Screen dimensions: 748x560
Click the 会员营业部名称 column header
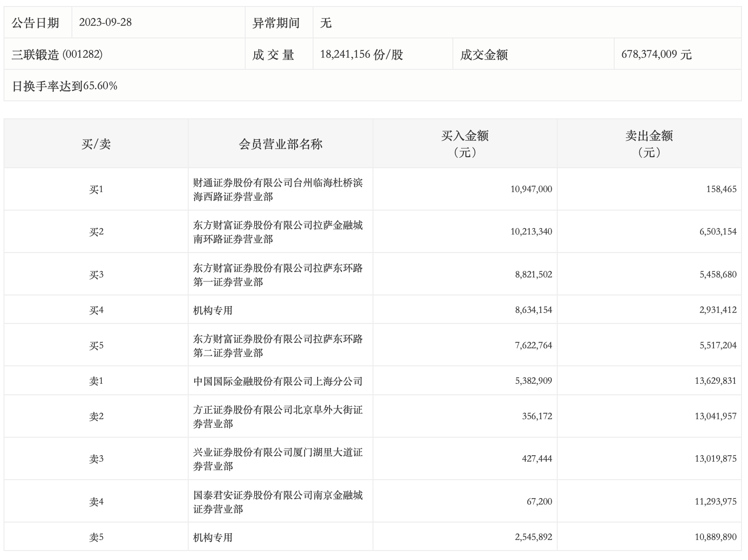[x=281, y=144]
